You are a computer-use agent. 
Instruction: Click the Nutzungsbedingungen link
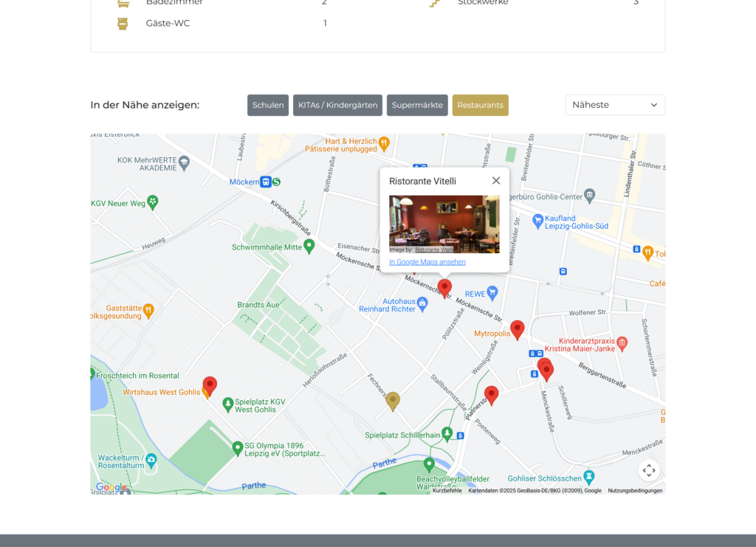point(636,489)
